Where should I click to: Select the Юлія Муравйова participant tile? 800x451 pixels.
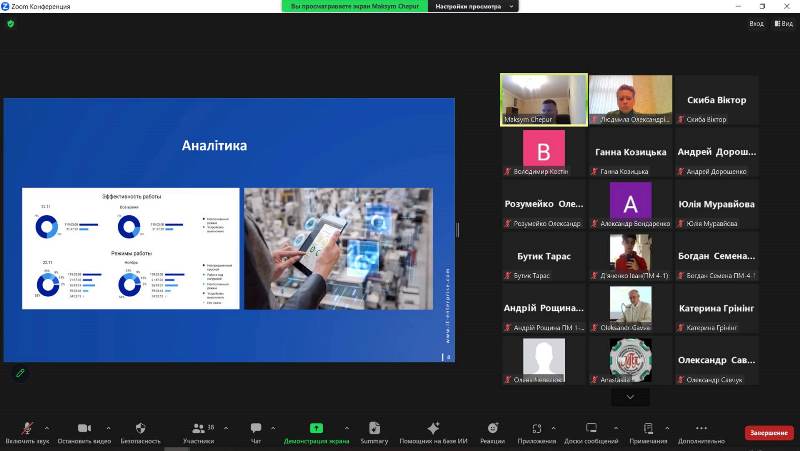pos(716,204)
